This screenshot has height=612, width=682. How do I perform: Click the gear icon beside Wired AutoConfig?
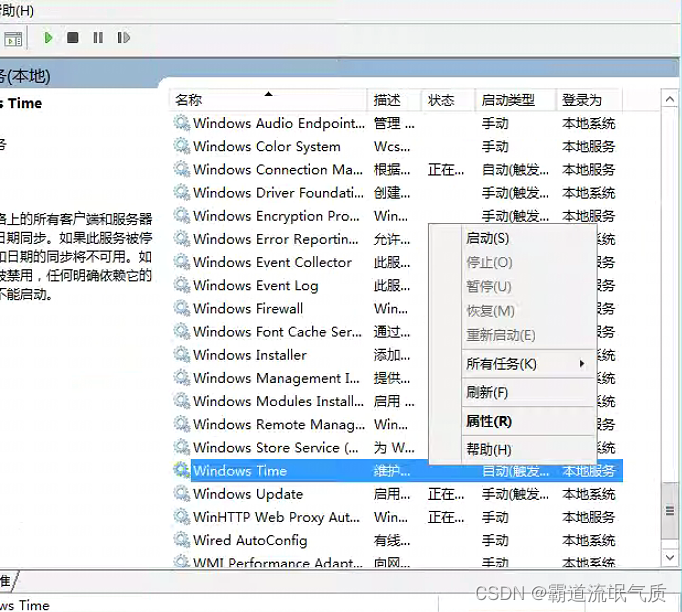point(181,540)
